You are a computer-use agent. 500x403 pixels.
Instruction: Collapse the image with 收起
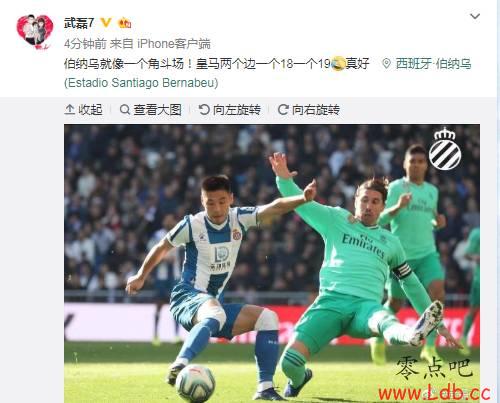point(83,110)
